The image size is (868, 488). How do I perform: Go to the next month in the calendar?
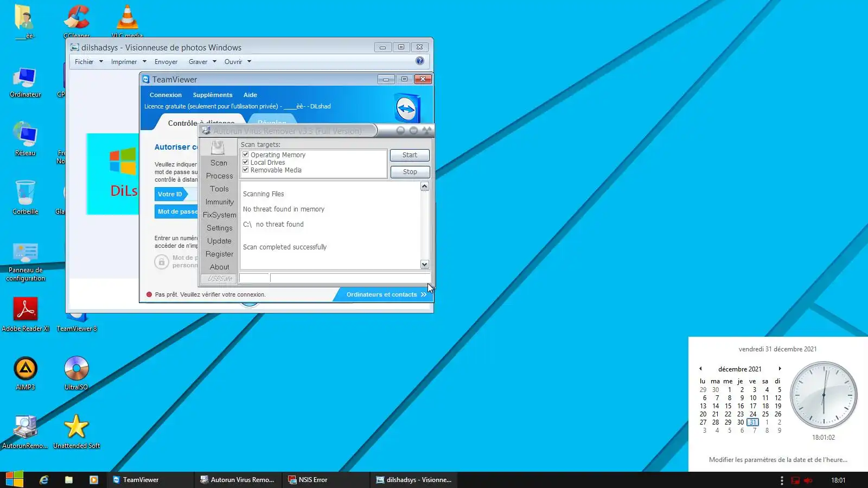click(x=780, y=369)
